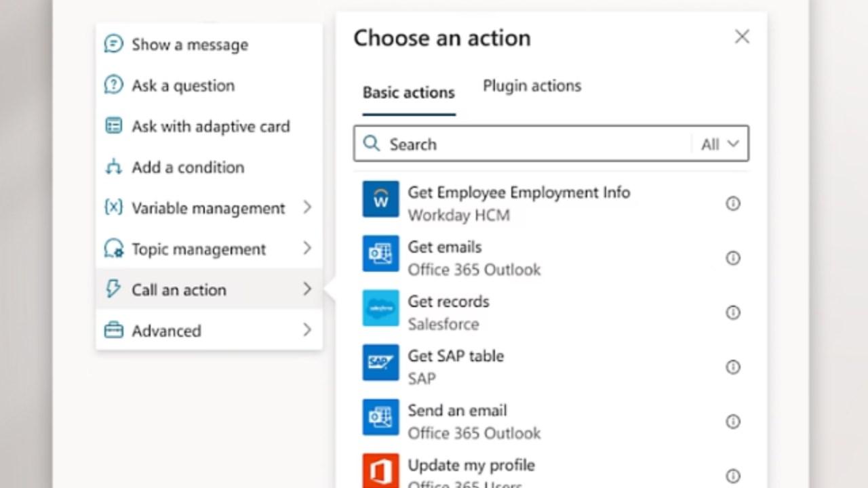
Task: Click the Workday HCM icon
Action: [380, 199]
